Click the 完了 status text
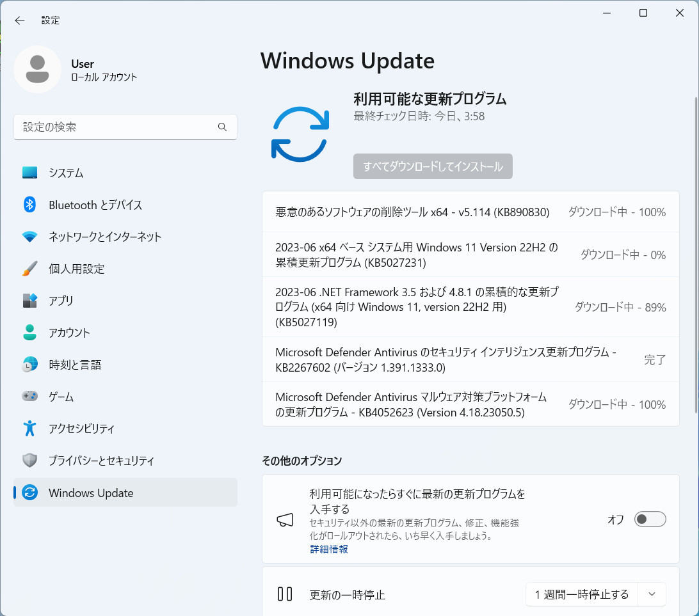The width and height of the screenshot is (699, 616). (x=655, y=359)
